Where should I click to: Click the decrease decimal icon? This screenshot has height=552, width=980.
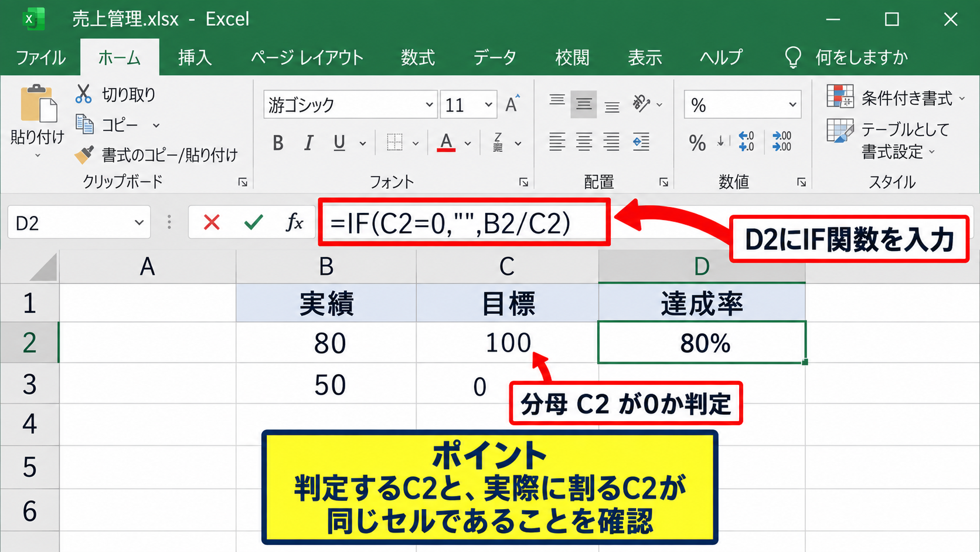(x=782, y=141)
